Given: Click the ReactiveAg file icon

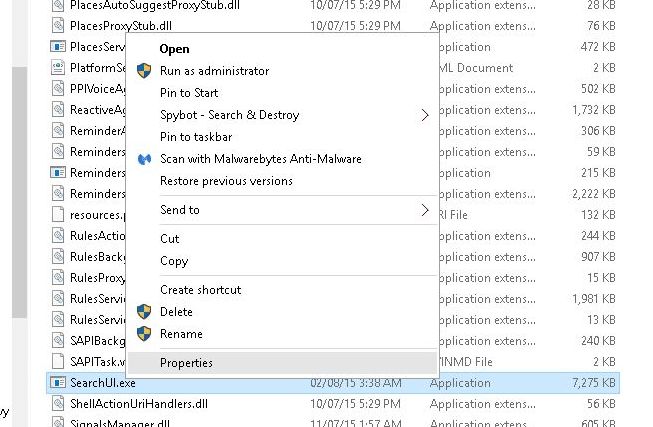Looking at the screenshot, I should [58, 109].
